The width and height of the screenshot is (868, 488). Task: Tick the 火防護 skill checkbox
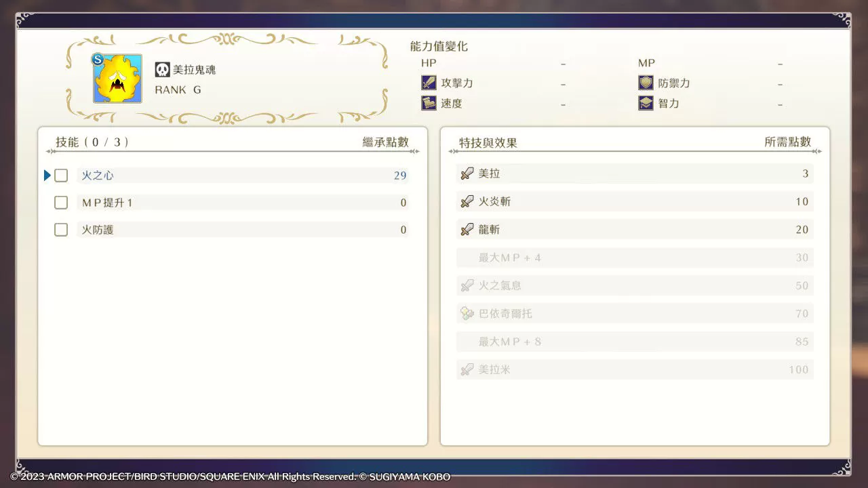click(61, 230)
